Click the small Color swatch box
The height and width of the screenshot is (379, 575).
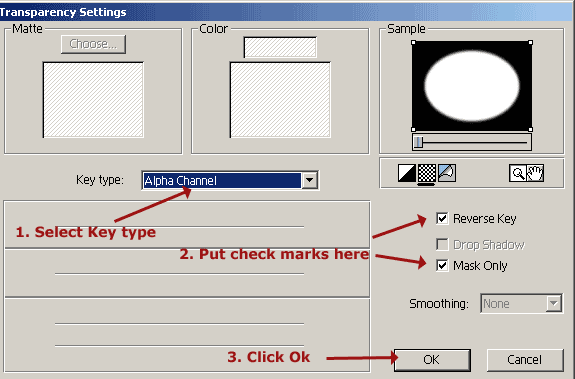280,47
